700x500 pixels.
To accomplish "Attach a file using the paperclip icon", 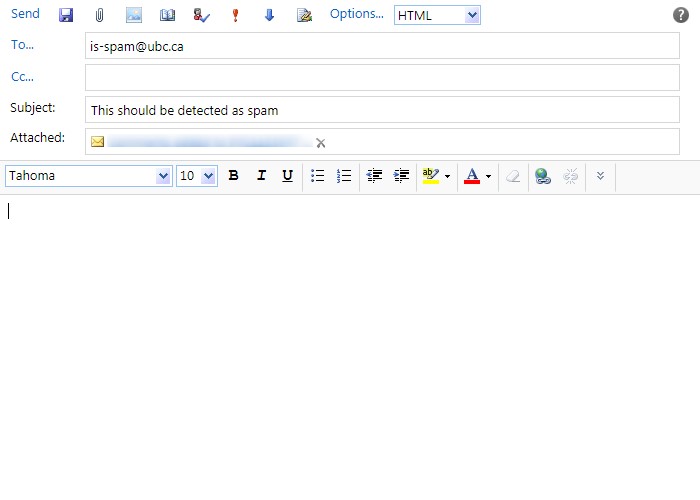I will pos(99,15).
